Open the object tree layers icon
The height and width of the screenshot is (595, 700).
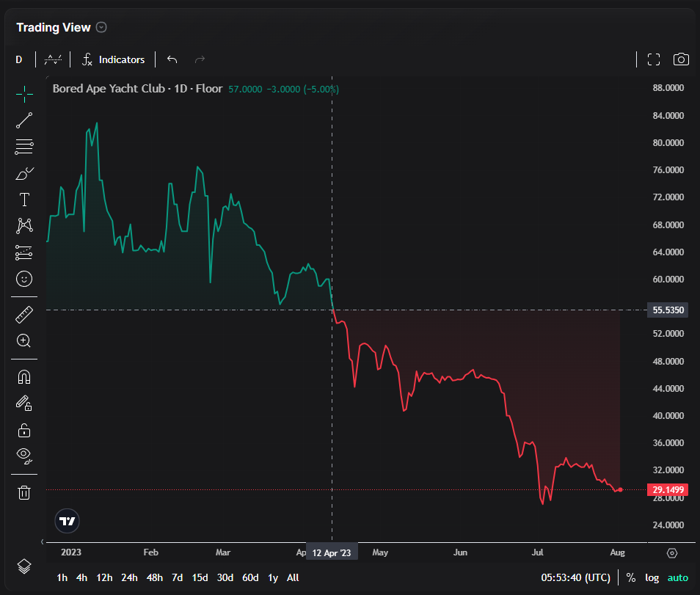24,566
